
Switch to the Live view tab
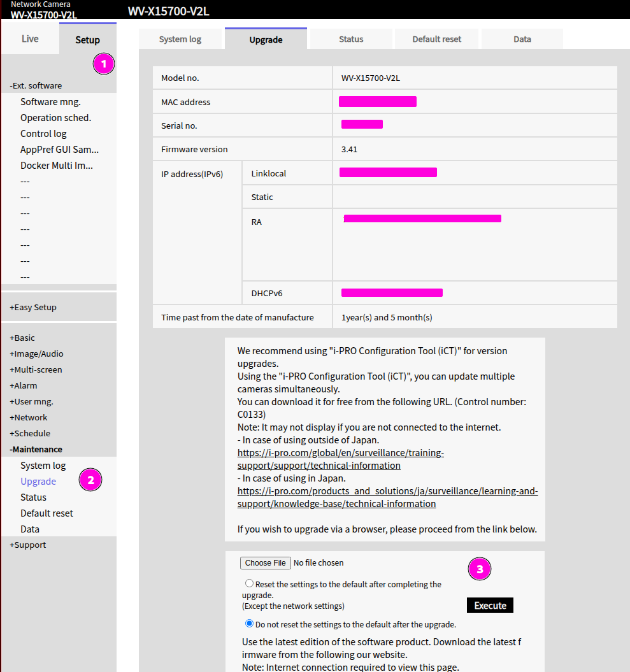click(30, 39)
